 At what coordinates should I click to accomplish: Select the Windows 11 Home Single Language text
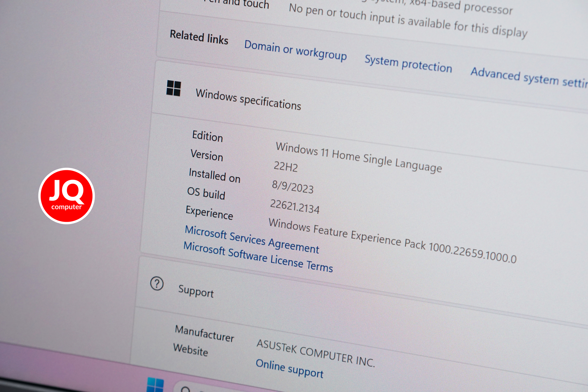(x=359, y=157)
